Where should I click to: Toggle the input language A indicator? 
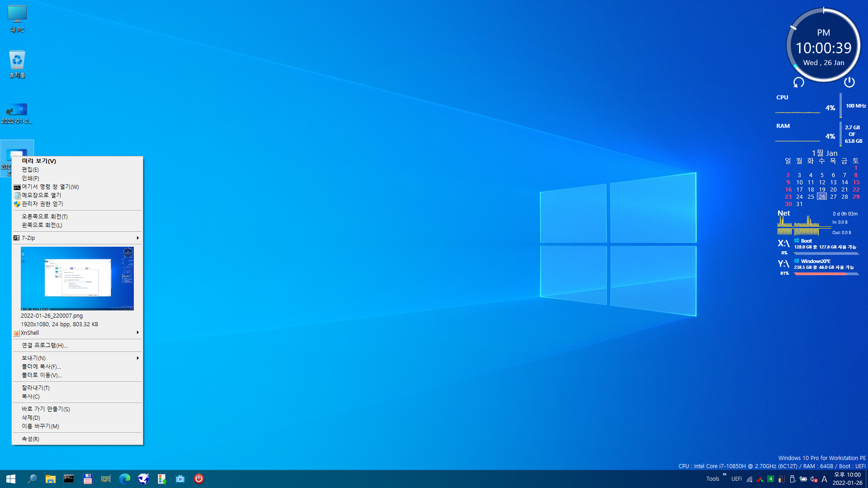(x=825, y=479)
